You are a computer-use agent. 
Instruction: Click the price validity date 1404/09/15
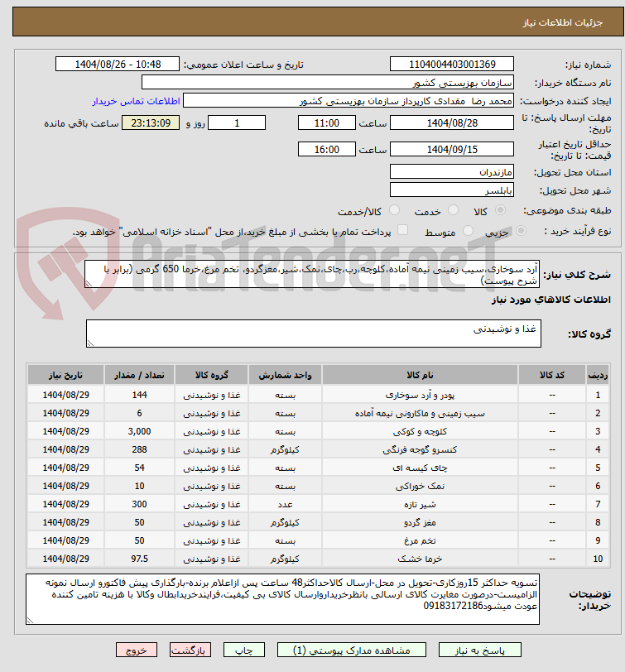click(x=452, y=149)
